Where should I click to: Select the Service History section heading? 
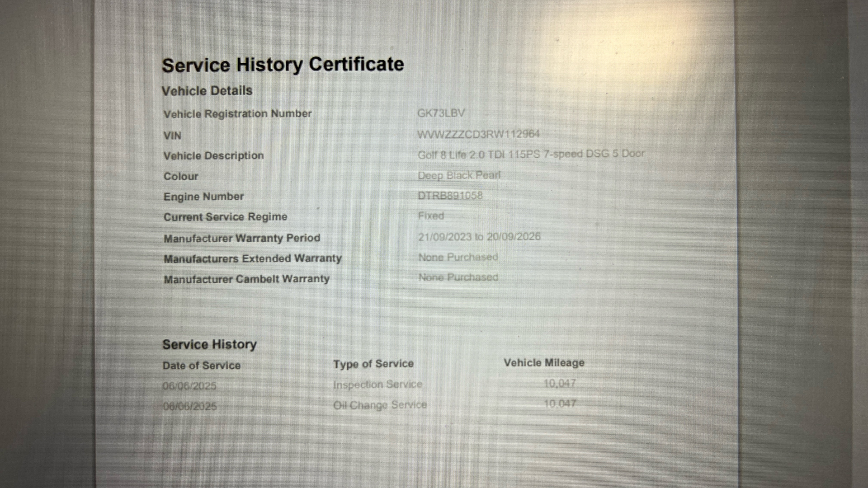pos(209,344)
